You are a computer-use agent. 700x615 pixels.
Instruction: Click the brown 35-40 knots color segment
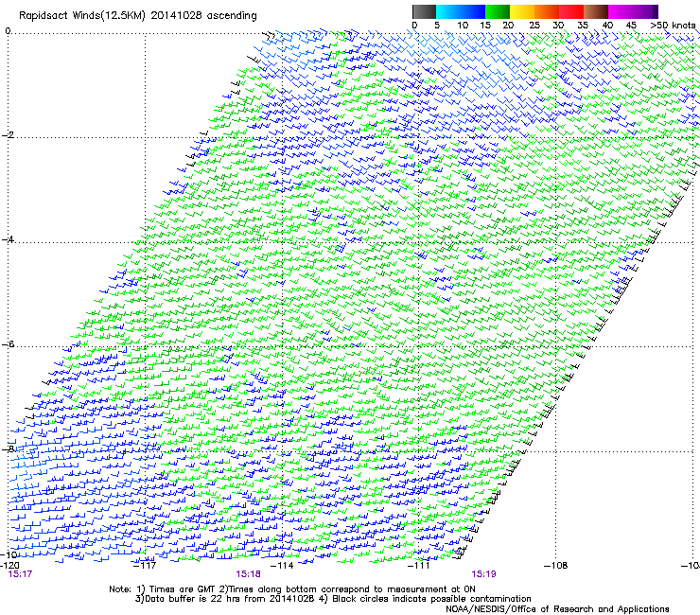click(596, 11)
